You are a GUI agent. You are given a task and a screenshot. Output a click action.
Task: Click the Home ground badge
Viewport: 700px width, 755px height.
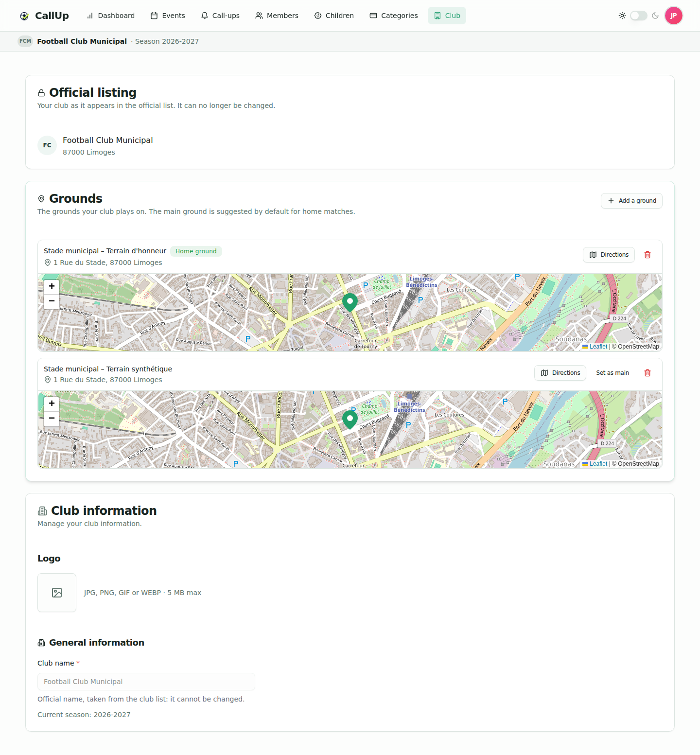pyautogui.click(x=196, y=251)
